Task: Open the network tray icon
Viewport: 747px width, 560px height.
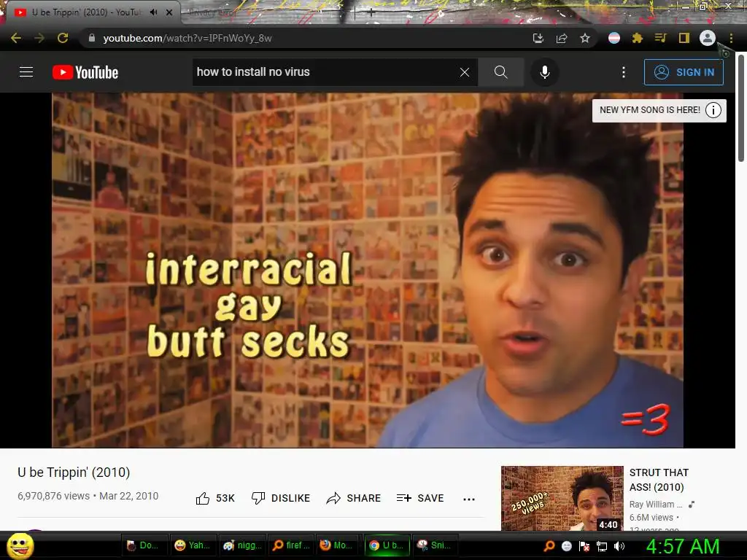Action: click(602, 546)
